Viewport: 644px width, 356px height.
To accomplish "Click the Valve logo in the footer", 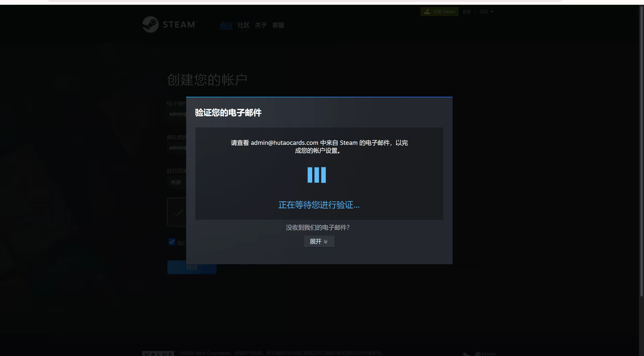I will click(x=158, y=353).
